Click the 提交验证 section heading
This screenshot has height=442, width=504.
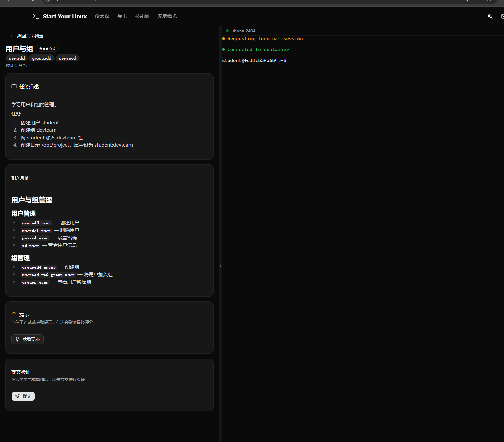point(21,372)
